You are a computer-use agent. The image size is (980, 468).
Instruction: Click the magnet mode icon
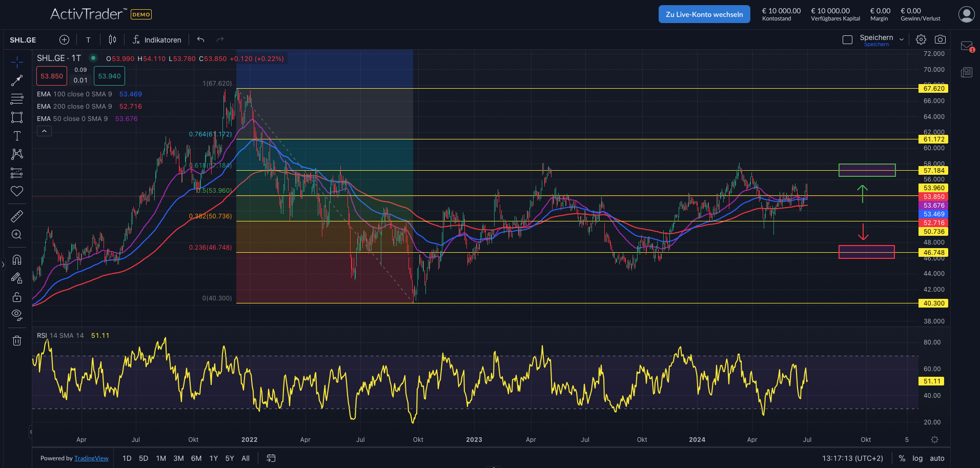(17, 260)
